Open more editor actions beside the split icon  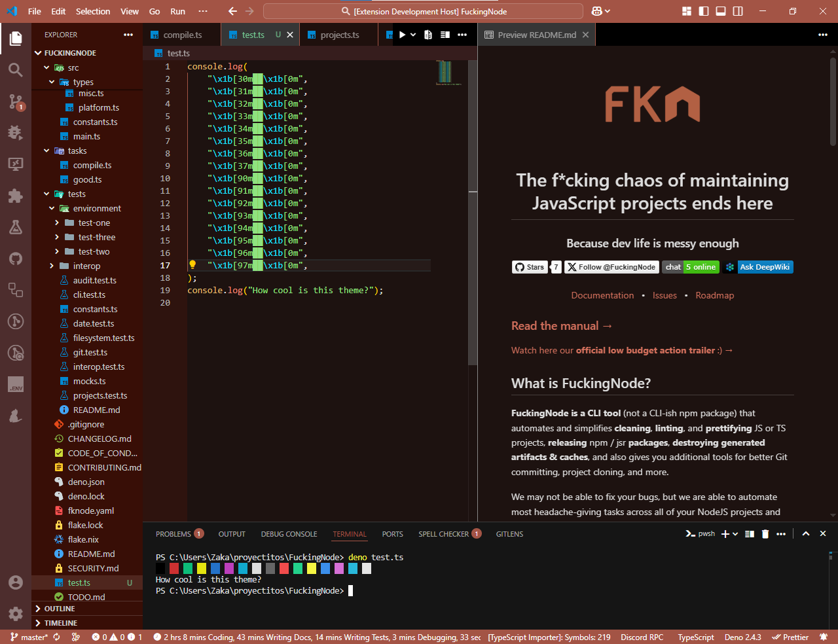(x=462, y=35)
